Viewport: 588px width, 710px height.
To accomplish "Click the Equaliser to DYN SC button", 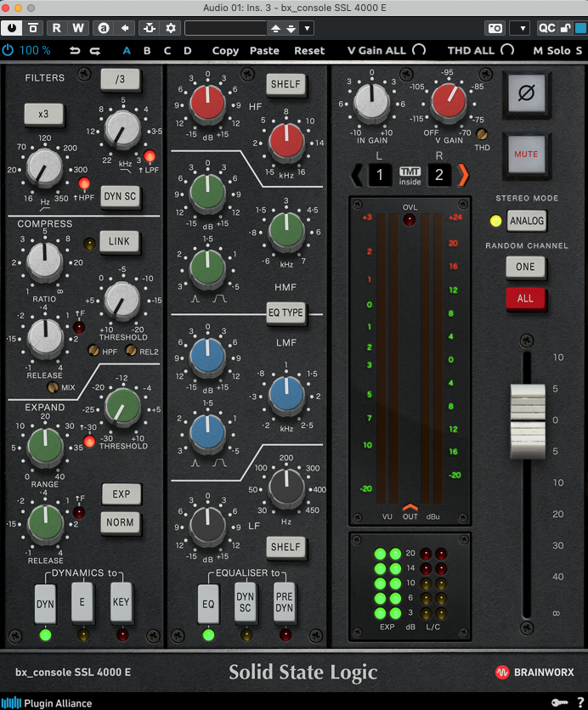I will [245, 602].
